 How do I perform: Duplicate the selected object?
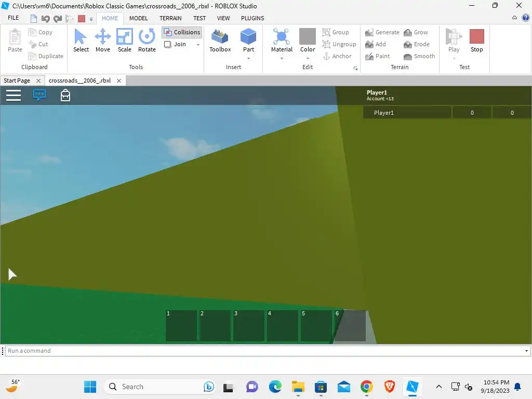(x=46, y=56)
